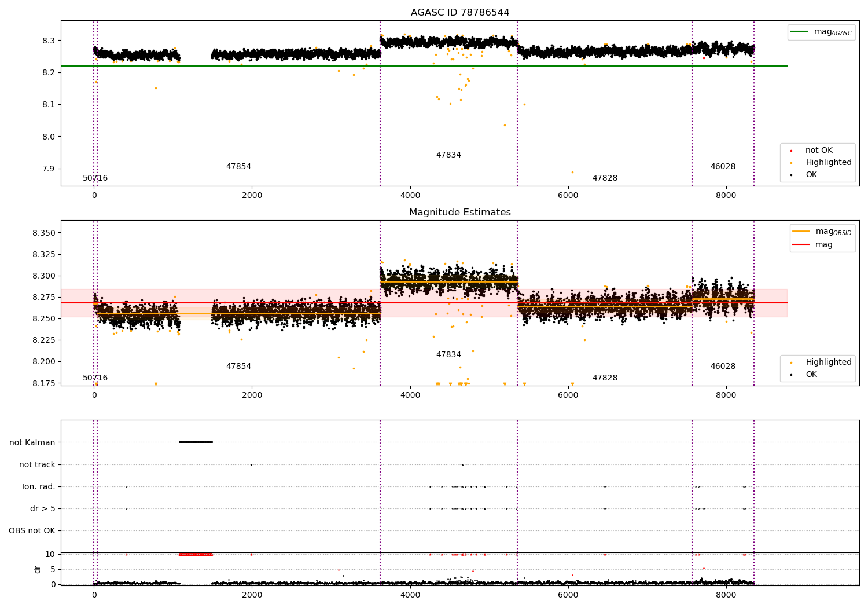The width and height of the screenshot is (868, 608).
Task: Click the '8.200' y-axis tick label
Action: (x=44, y=361)
